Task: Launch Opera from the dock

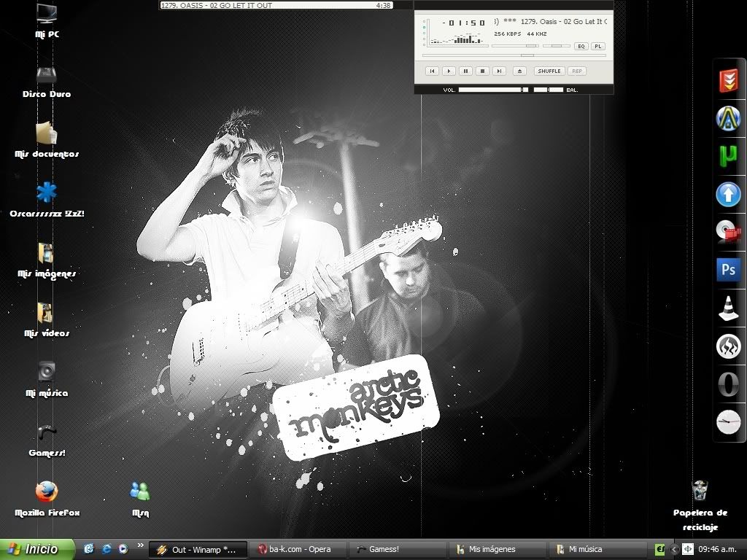Action: [729, 384]
